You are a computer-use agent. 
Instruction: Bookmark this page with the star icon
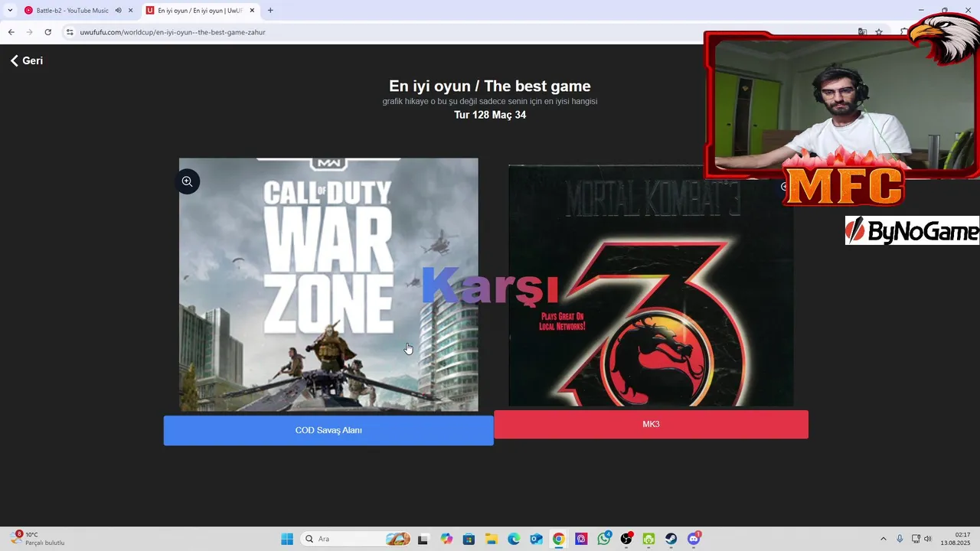879,32
